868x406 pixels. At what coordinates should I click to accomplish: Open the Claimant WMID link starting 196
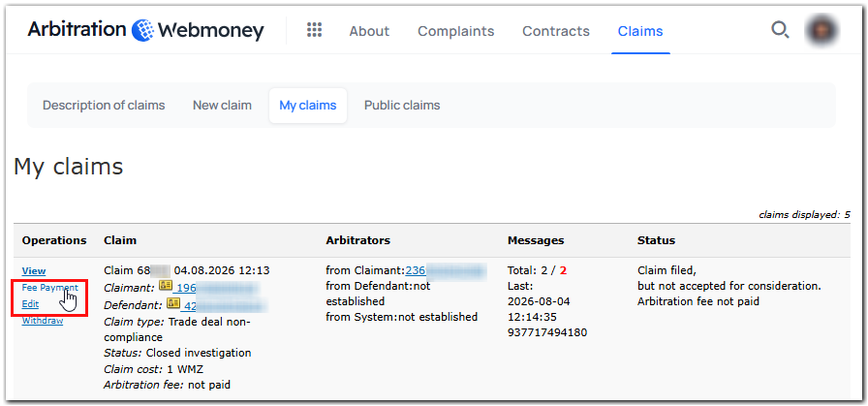tap(214, 288)
